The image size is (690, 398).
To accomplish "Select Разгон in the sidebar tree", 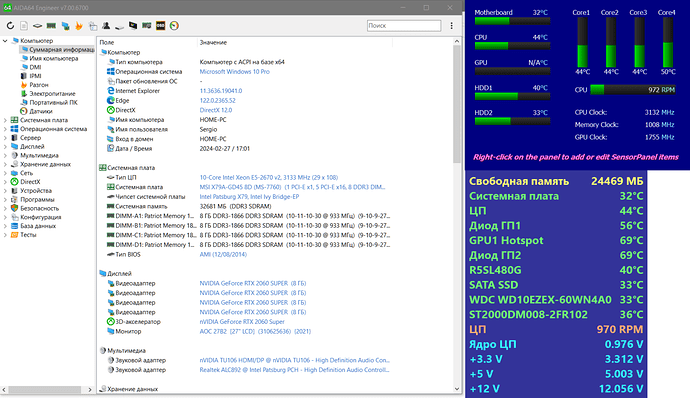I will point(39,85).
